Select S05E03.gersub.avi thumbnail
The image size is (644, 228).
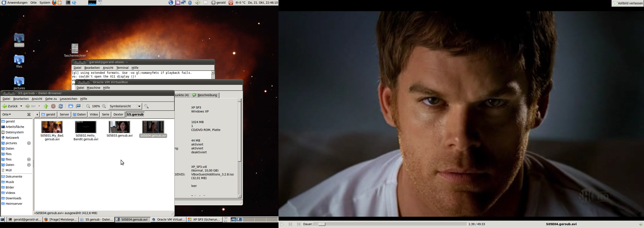coord(119,127)
